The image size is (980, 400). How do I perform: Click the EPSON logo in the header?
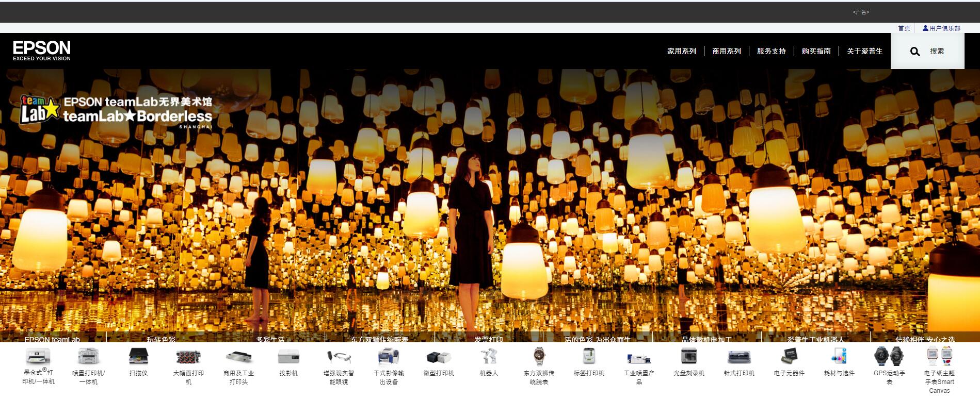pyautogui.click(x=42, y=51)
